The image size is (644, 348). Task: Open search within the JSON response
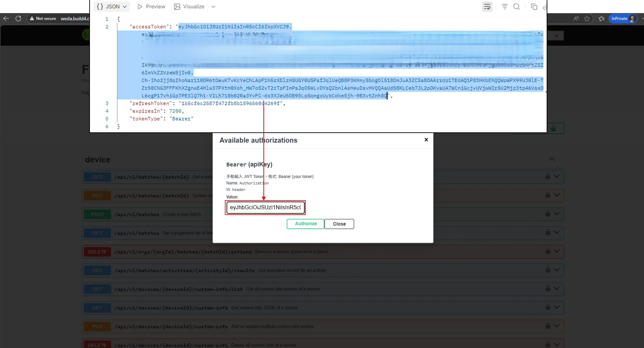pos(517,6)
